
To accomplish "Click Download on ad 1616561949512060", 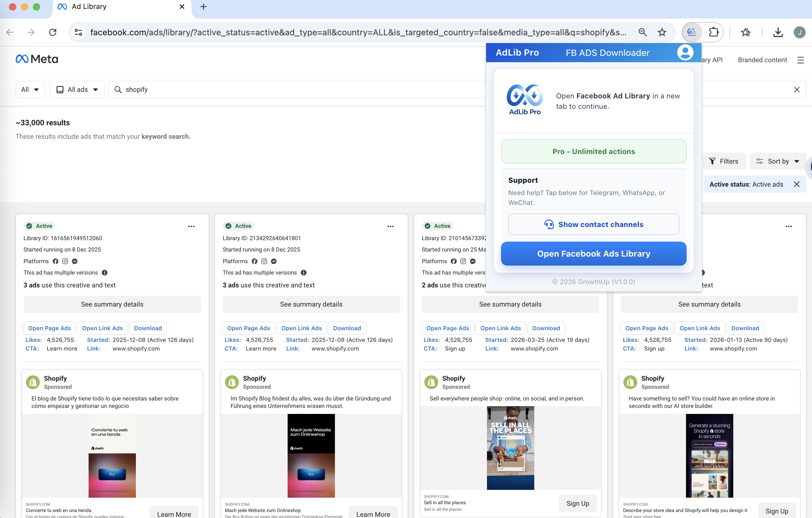I will (x=148, y=328).
